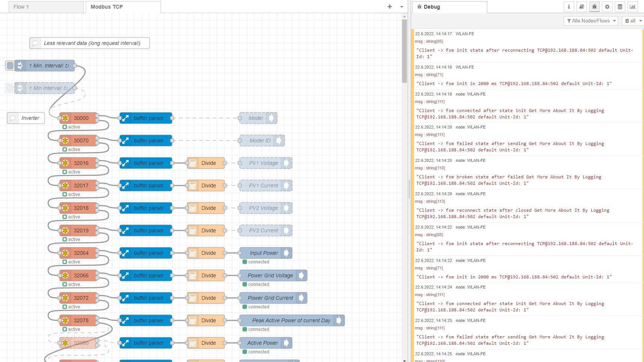Click msg : string[110] label at 14:14:20
644x362 pixels.
tap(430, 168)
